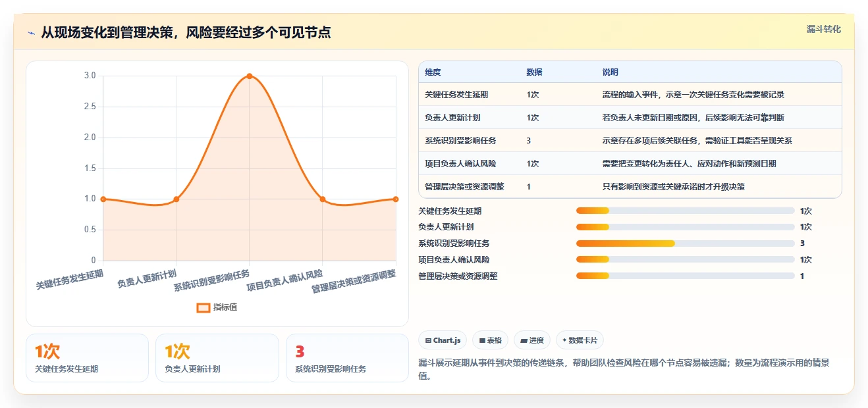Click the chart point above 项目负责人确认风险 axis label

(322, 199)
